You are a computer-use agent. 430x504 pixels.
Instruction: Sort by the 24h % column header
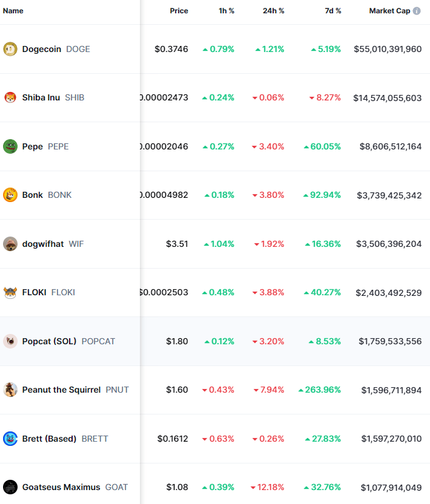(x=274, y=11)
